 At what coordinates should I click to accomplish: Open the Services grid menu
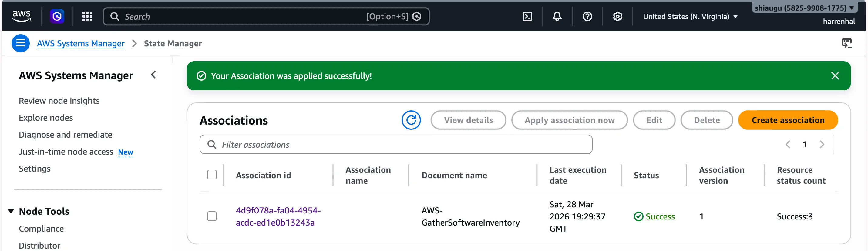tap(87, 16)
